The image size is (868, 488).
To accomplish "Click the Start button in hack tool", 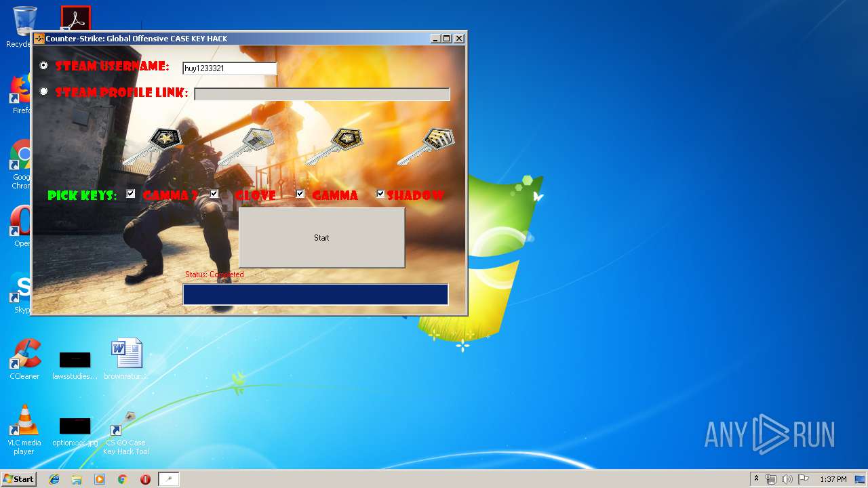I will pos(322,238).
